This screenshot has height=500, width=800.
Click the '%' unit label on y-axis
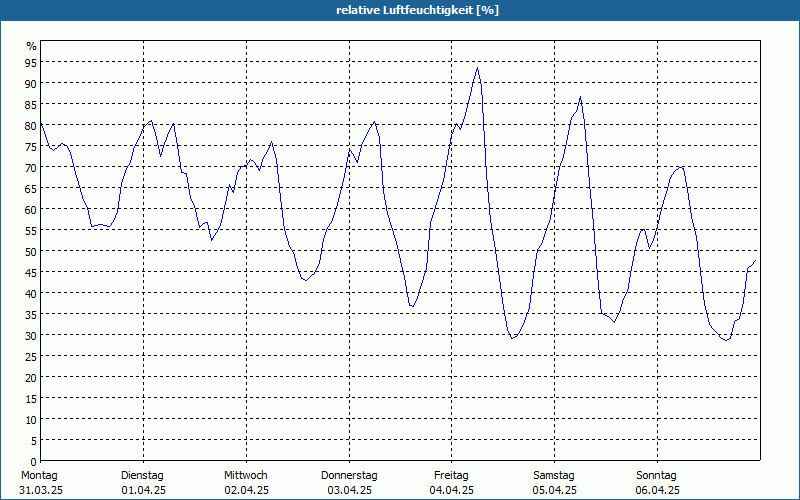click(32, 46)
